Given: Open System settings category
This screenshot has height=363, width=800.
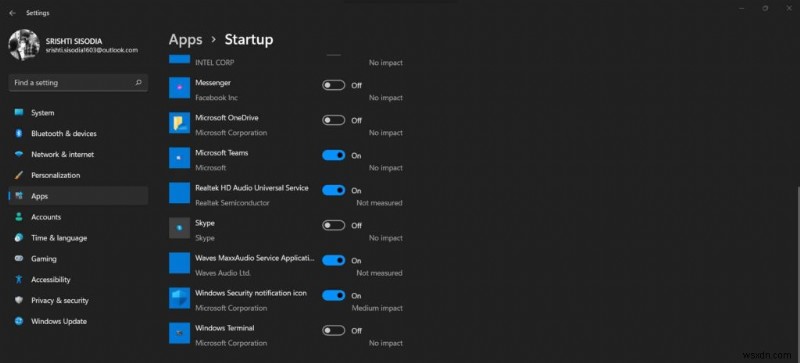Looking at the screenshot, I should tap(78, 112).
